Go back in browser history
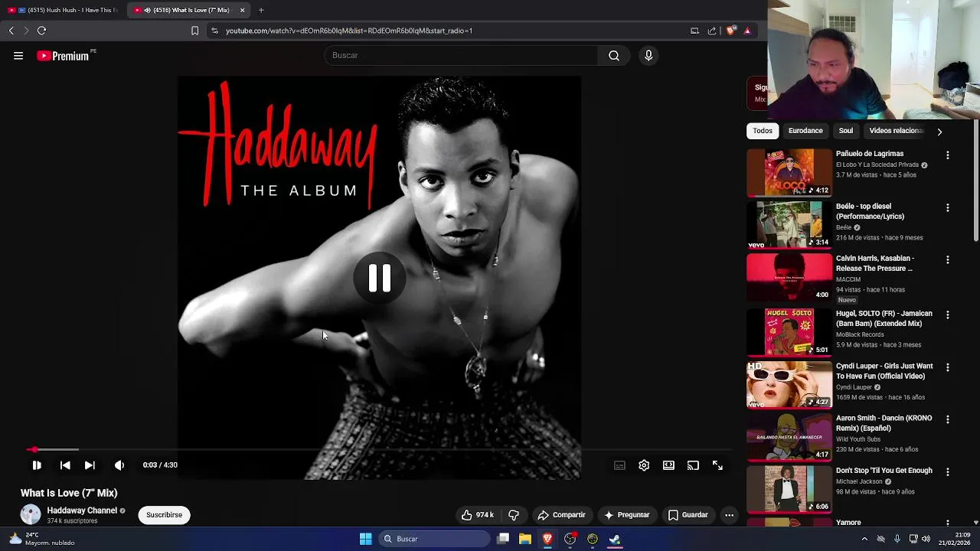 [11, 31]
